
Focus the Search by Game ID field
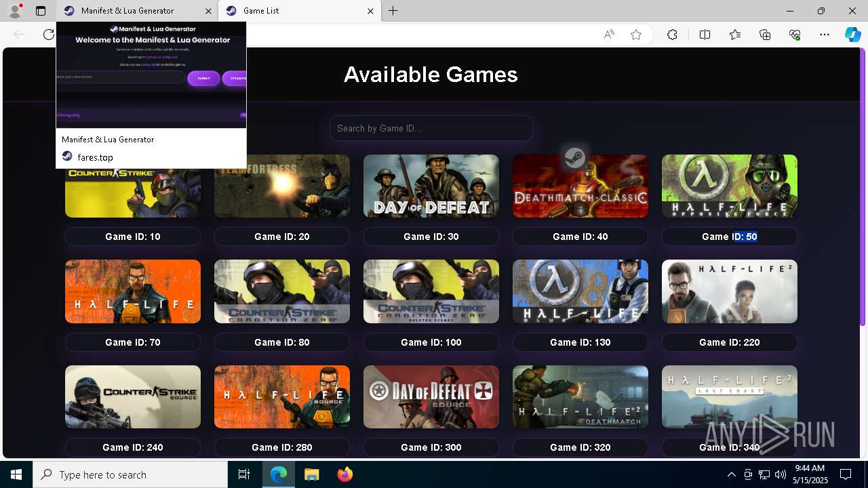[x=431, y=128]
